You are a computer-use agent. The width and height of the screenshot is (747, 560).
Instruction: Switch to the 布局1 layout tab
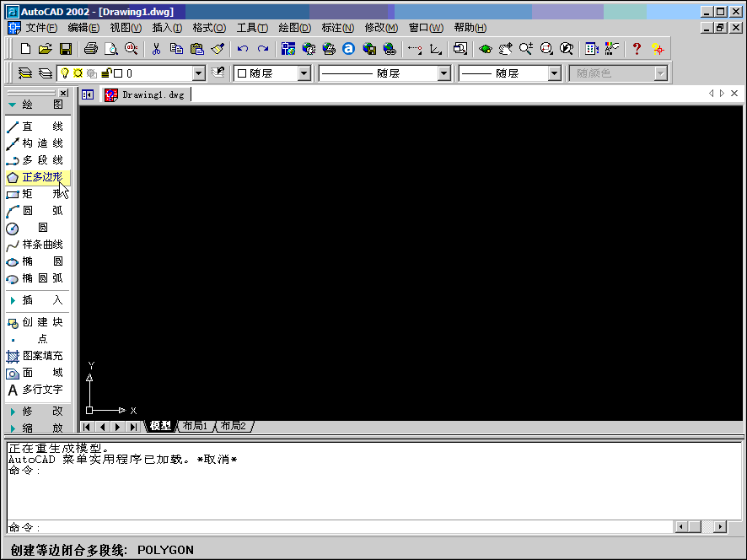coord(195,427)
